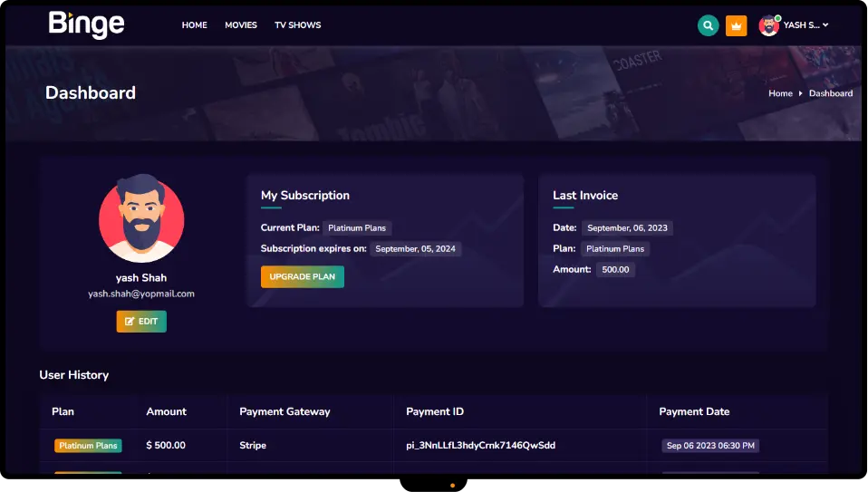
Task: Click the Current Plan Platinum Plans tag
Action: pos(357,228)
